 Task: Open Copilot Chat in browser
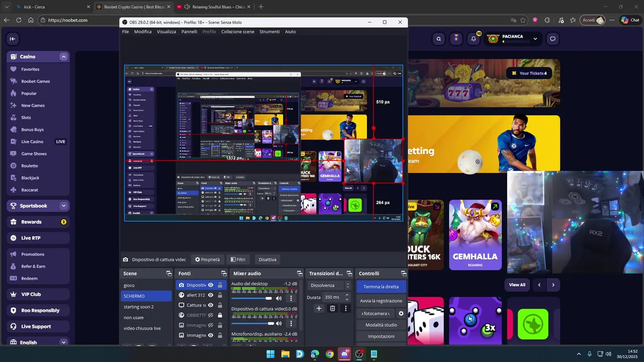630,20
